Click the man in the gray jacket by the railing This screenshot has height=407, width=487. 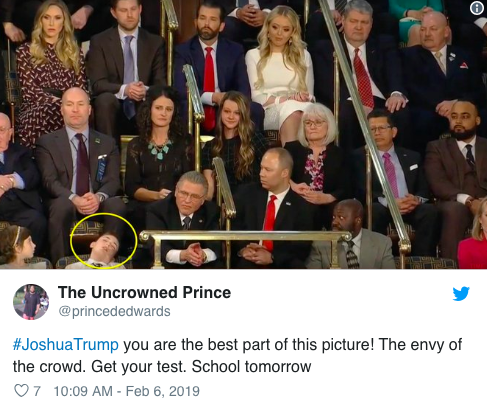click(350, 237)
